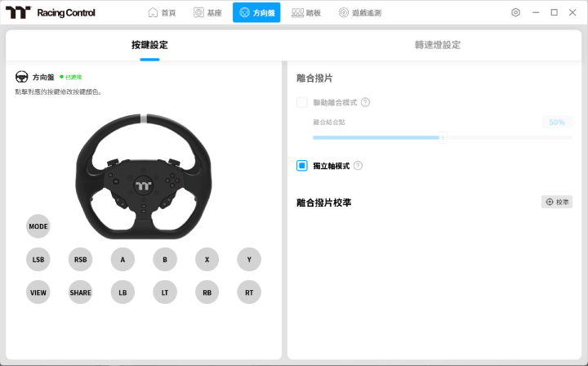Enable the 聯動離合模式 checkbox
Screen dimensions: 588x366
(302, 102)
